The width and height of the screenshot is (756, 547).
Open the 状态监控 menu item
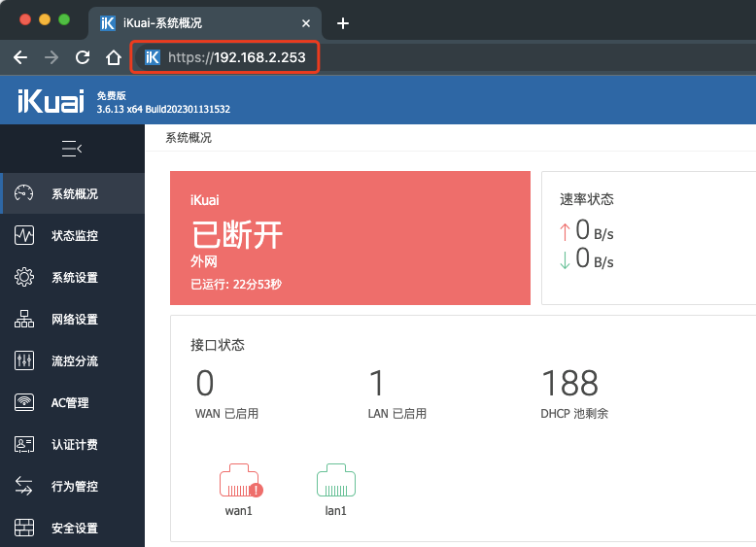[72, 235]
